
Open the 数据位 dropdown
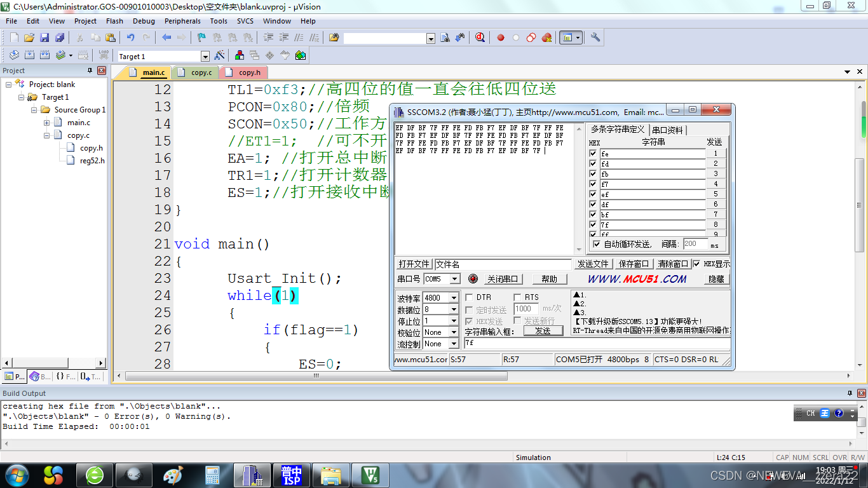coord(454,309)
